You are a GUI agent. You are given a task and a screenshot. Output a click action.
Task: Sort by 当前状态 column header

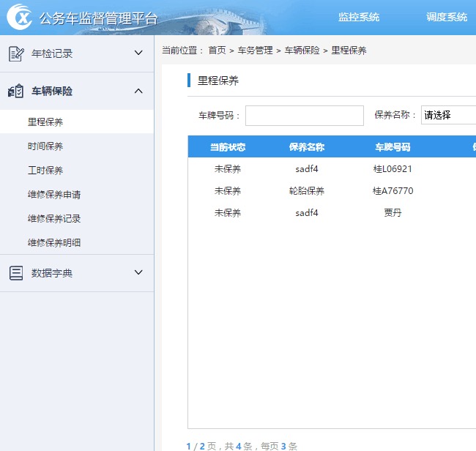tap(228, 147)
